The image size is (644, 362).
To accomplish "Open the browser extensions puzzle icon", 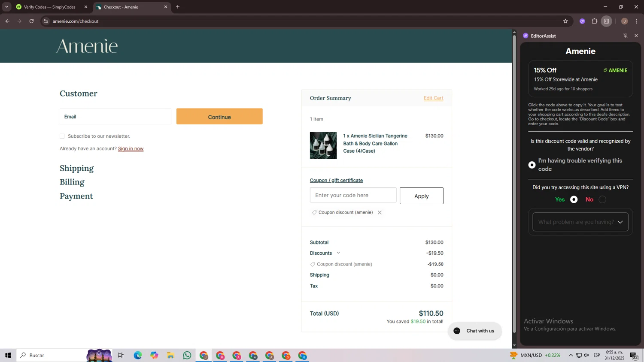I will pos(595,21).
